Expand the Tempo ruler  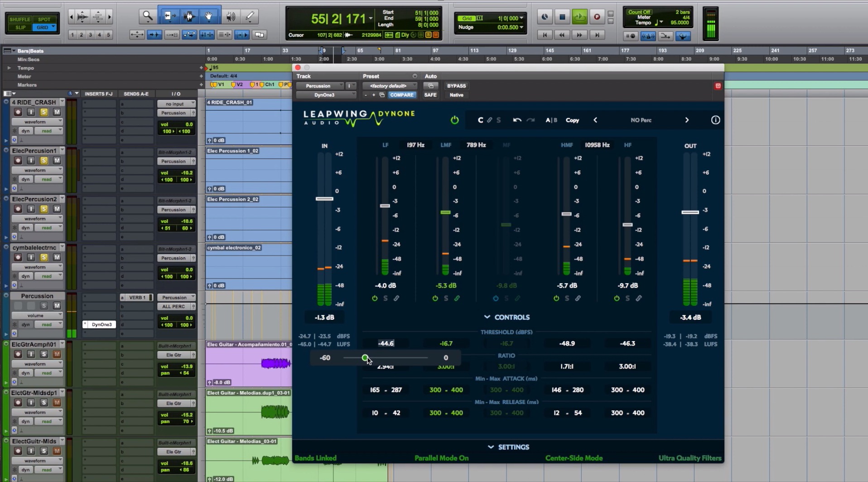coord(9,68)
